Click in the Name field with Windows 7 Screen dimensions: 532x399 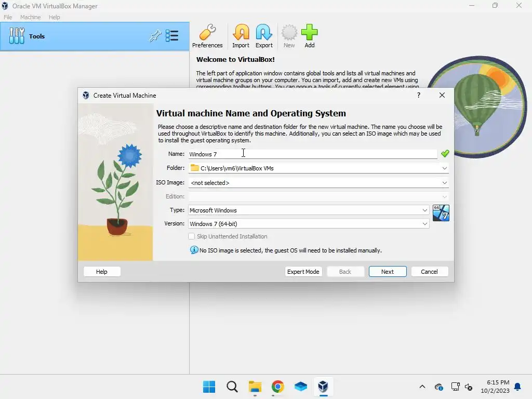click(x=312, y=154)
